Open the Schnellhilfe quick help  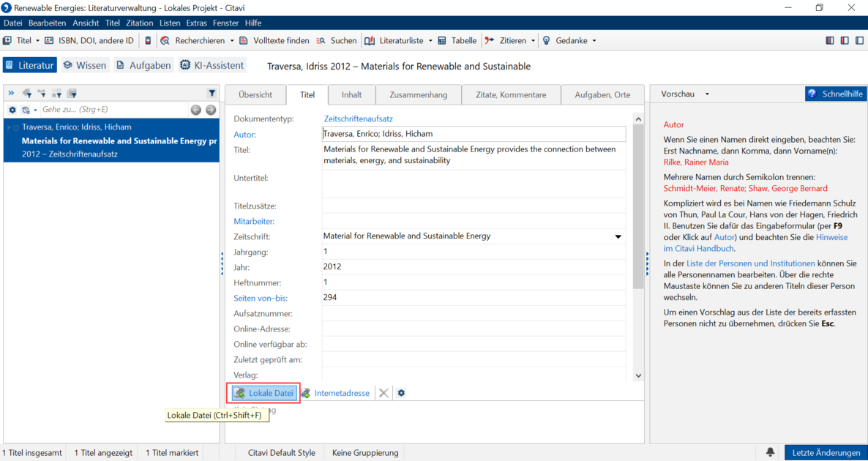pyautogui.click(x=835, y=94)
